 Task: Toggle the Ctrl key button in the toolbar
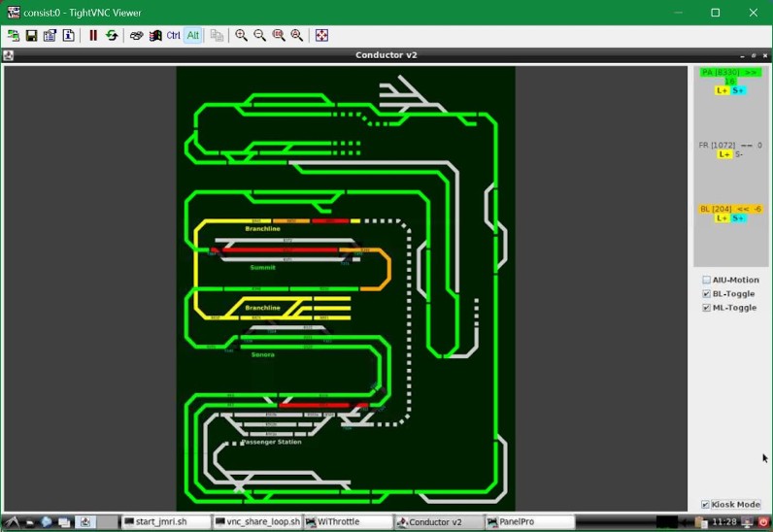click(x=174, y=36)
